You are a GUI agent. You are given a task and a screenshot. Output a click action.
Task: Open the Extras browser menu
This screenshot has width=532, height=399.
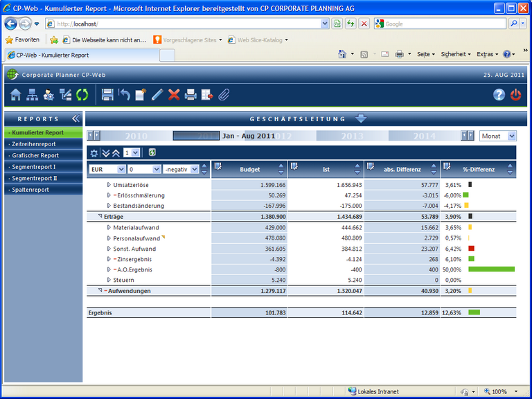487,54
